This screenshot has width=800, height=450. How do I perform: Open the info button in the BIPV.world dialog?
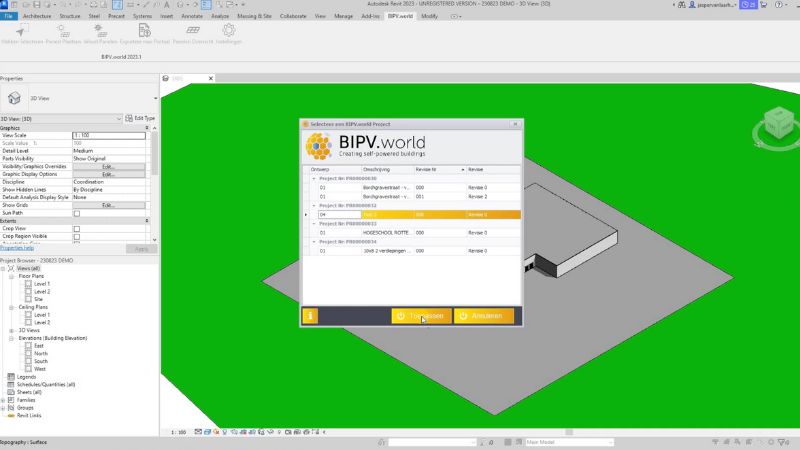pyautogui.click(x=310, y=316)
